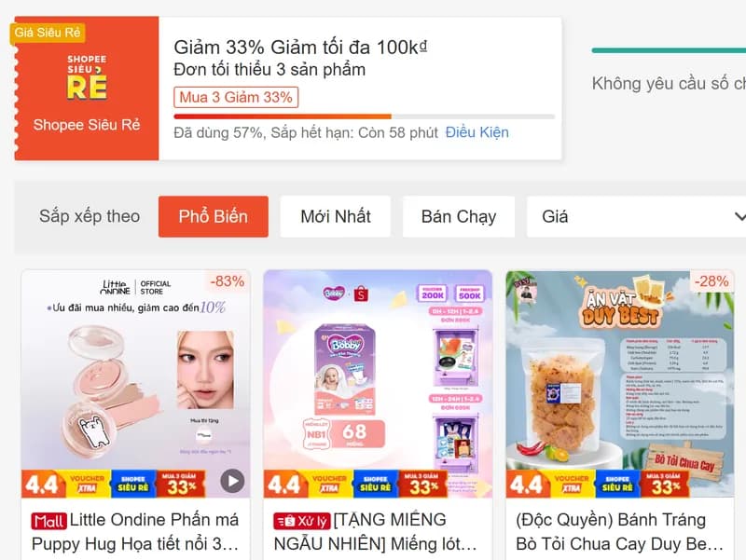Click the Mall badge on Little Ondine listing

tap(48, 521)
